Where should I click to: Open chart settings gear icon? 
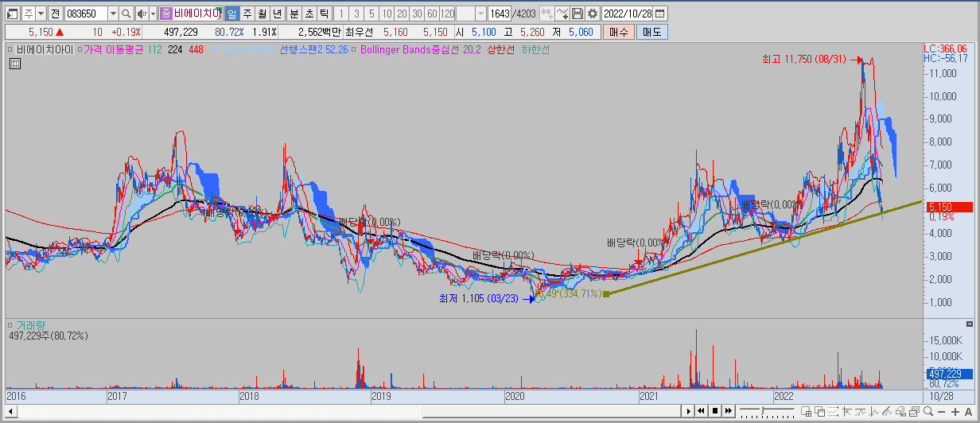click(593, 14)
